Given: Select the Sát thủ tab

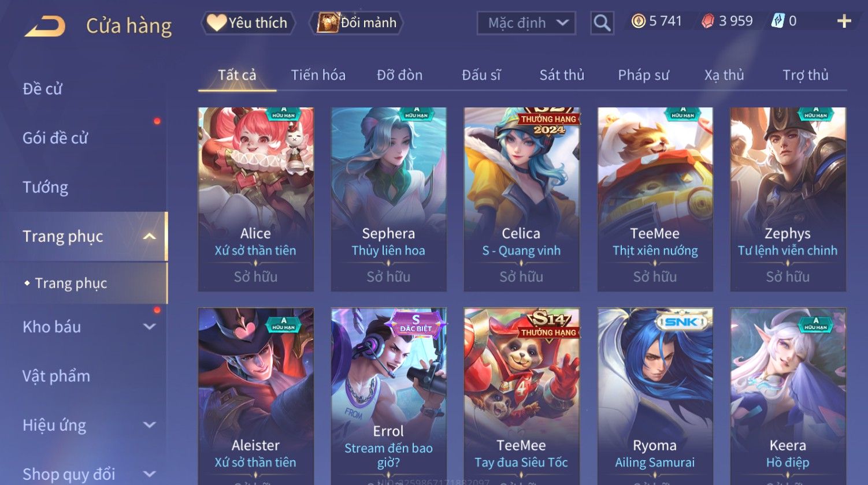Looking at the screenshot, I should coord(562,75).
